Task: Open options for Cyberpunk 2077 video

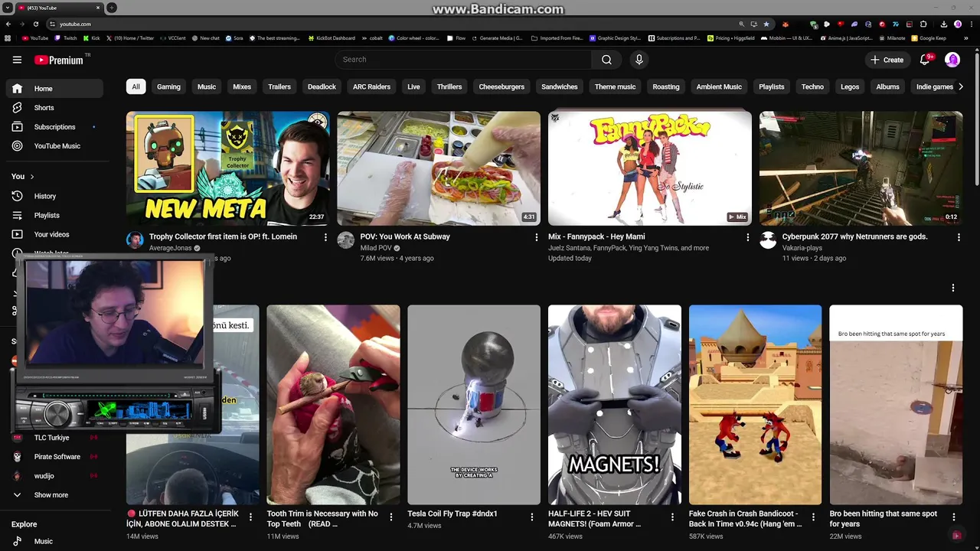Action: (x=959, y=237)
